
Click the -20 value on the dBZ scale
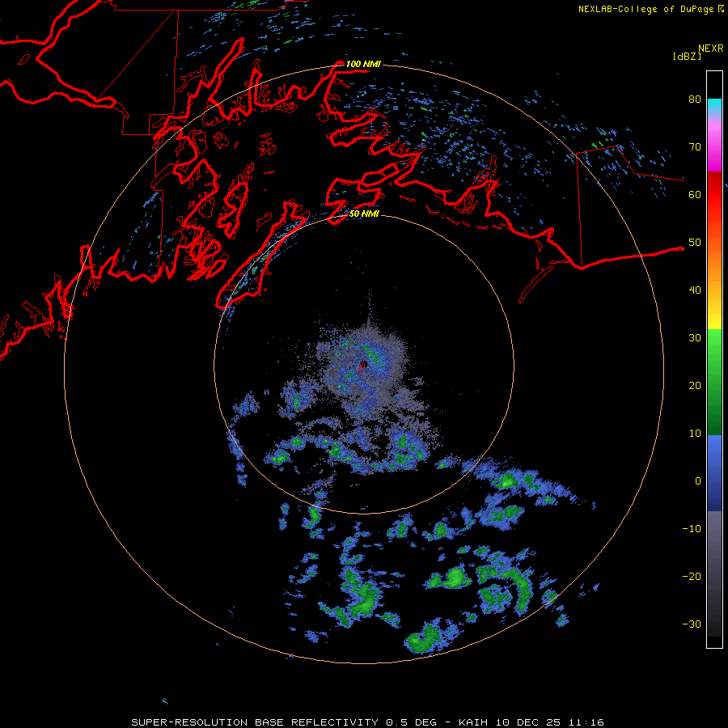[692, 576]
